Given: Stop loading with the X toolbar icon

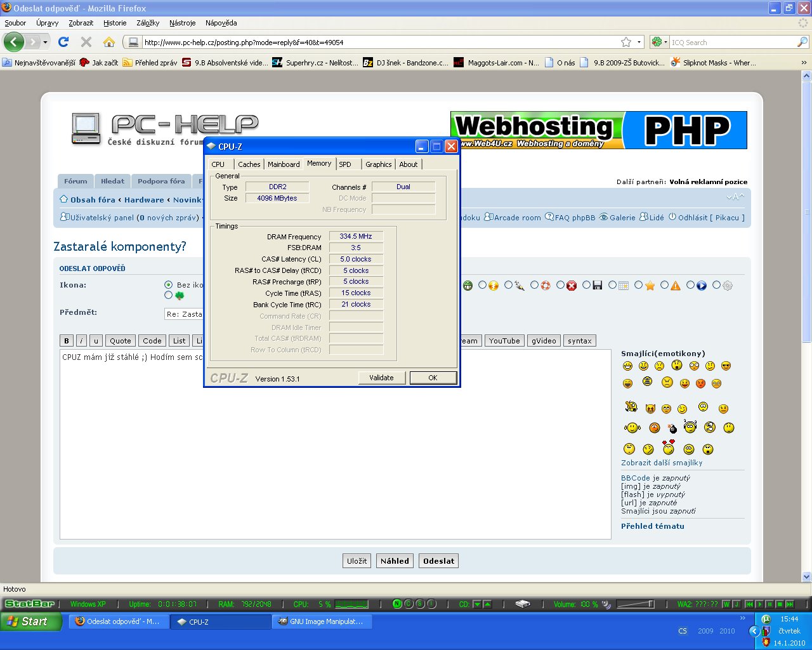Looking at the screenshot, I should pyautogui.click(x=86, y=42).
